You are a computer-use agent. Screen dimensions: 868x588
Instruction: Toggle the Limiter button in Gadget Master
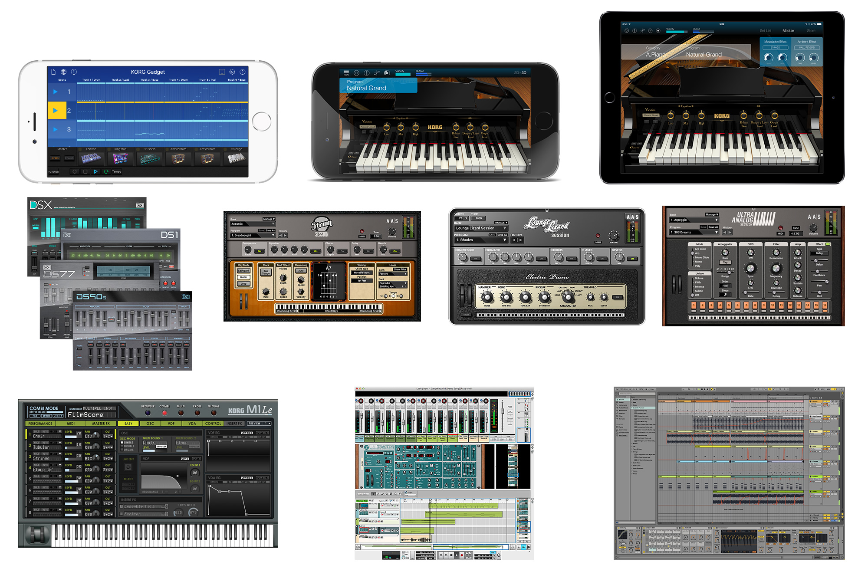point(55,158)
